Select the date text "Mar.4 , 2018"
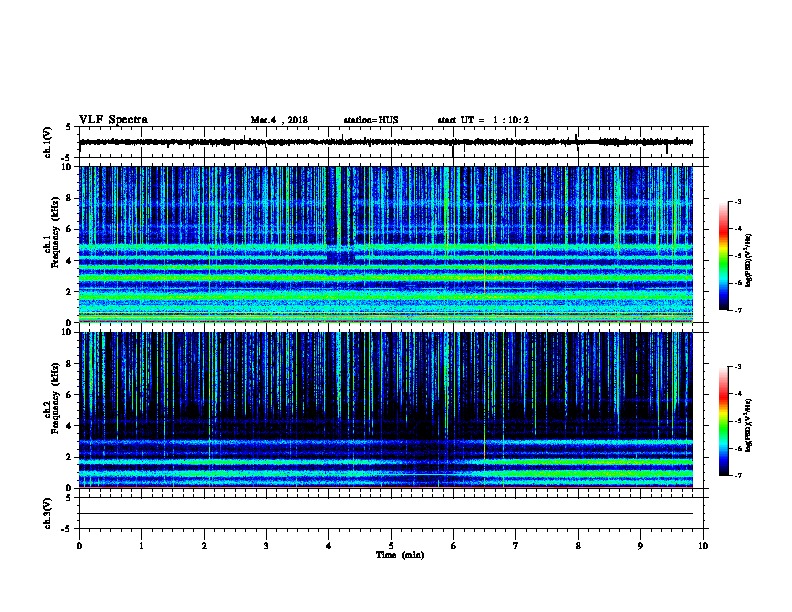792x612 pixels. (279, 120)
